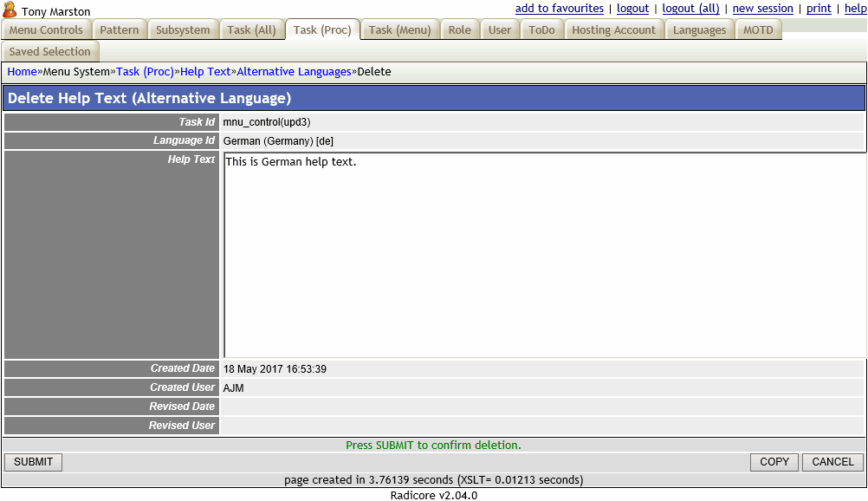868x501 pixels.
Task: Click inside the Help Text area
Action: 544,255
